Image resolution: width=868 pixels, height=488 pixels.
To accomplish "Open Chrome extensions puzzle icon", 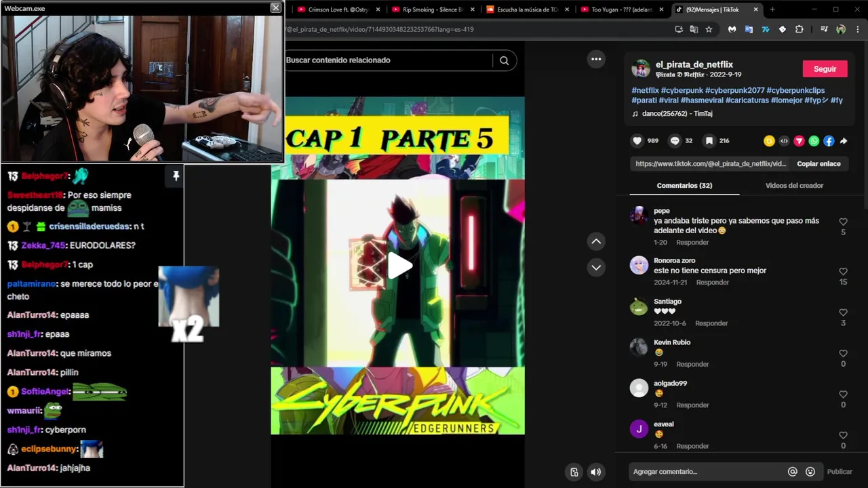I will pos(799,29).
